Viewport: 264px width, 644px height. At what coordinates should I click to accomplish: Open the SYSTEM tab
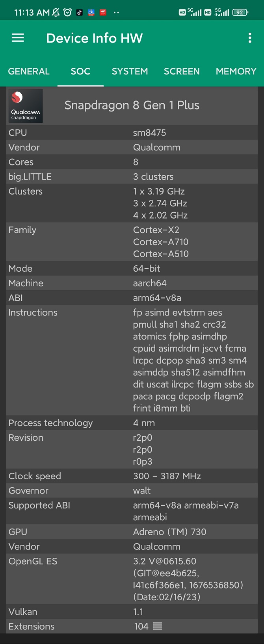[x=130, y=71]
